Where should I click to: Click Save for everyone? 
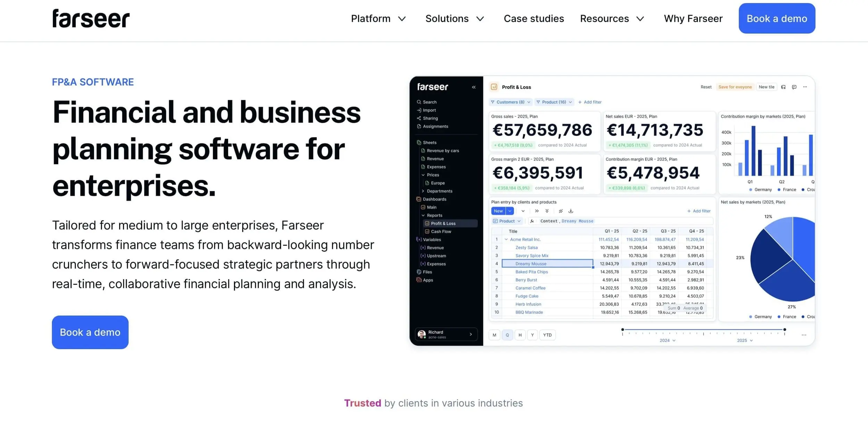click(x=735, y=87)
